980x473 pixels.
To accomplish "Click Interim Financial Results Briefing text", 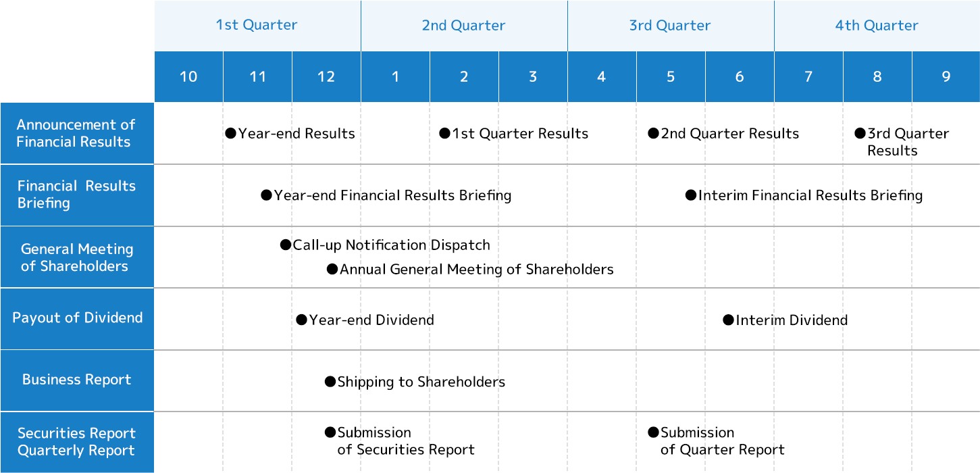I will tap(810, 195).
